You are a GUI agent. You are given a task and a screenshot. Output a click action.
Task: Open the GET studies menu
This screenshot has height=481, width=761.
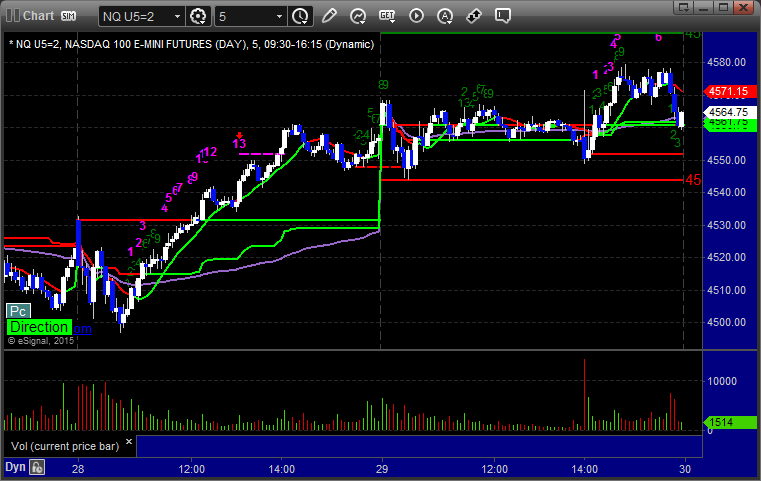click(x=387, y=16)
